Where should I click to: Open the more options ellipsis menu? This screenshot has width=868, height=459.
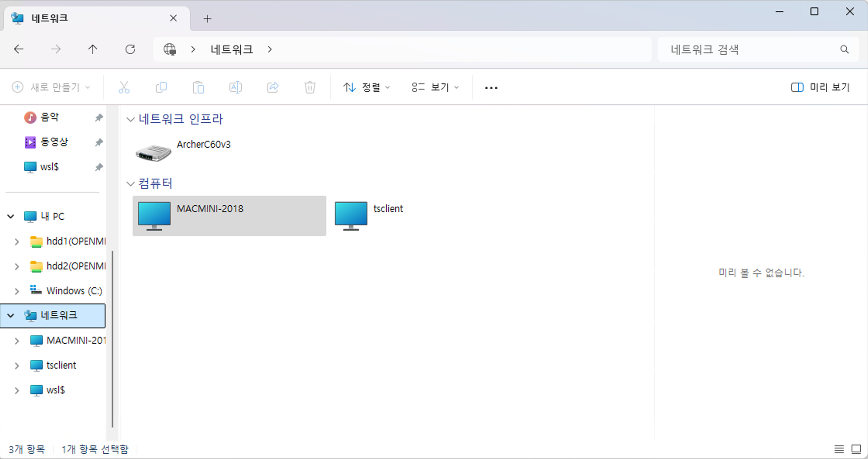pos(491,88)
